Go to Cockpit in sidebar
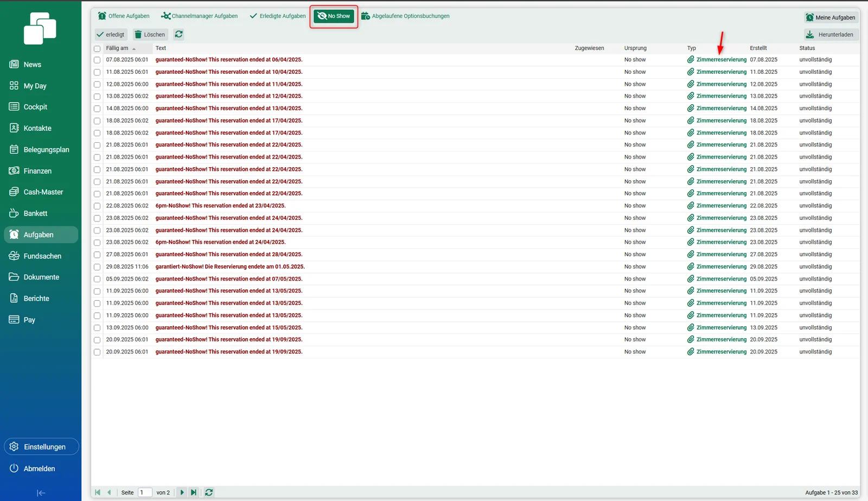 pyautogui.click(x=41, y=107)
